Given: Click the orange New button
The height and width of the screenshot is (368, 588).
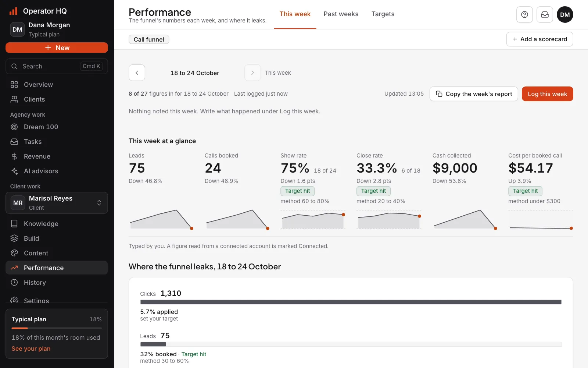Looking at the screenshot, I should tap(57, 48).
